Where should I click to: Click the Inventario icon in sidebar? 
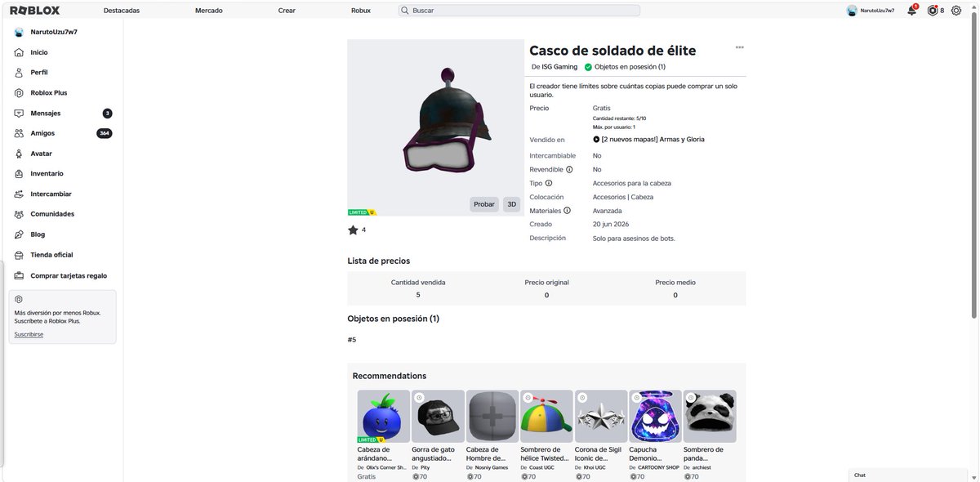click(19, 174)
